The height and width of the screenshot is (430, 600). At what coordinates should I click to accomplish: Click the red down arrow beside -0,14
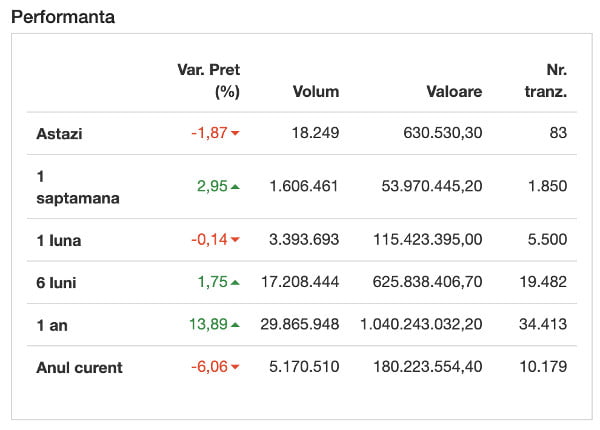235,240
